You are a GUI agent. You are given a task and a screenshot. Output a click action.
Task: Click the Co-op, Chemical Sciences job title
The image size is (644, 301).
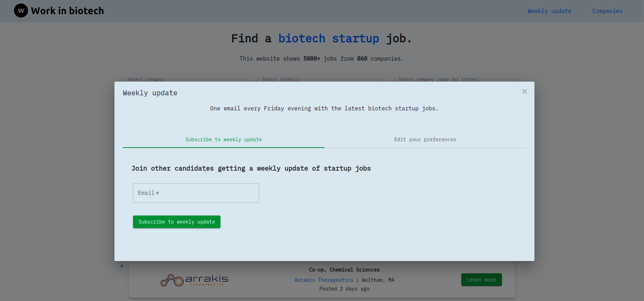(x=344, y=270)
